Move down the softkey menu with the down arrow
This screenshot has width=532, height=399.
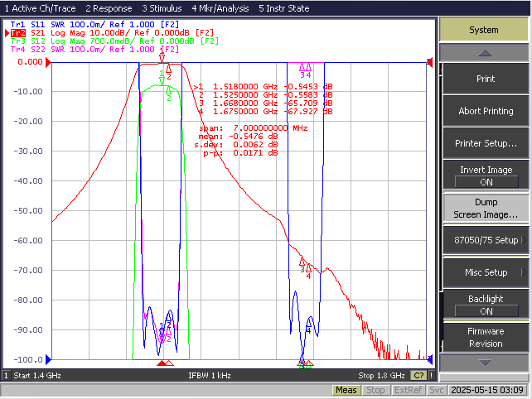(484, 363)
